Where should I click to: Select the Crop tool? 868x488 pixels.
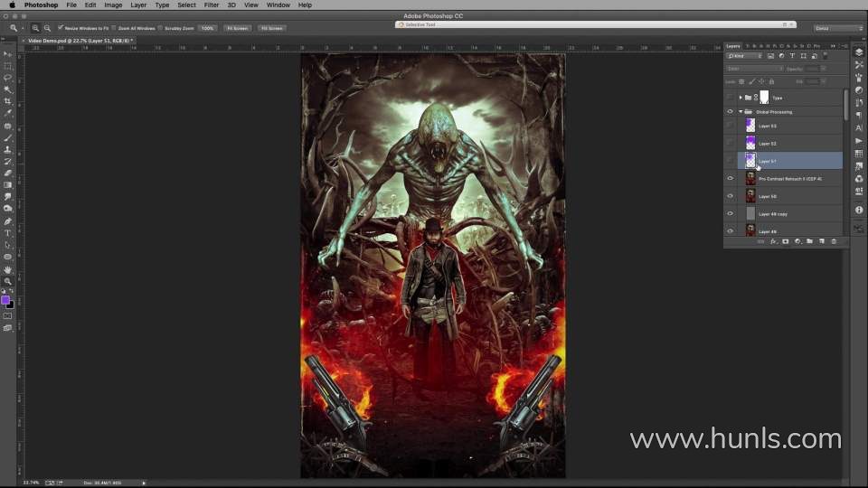[x=8, y=101]
